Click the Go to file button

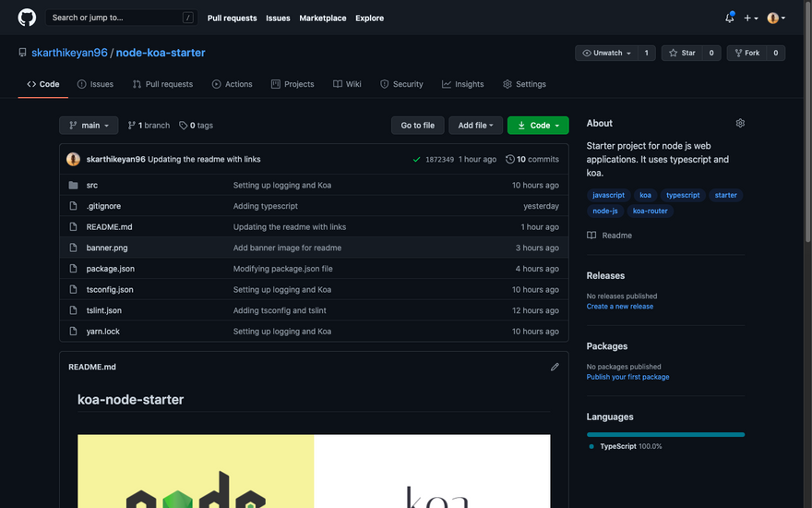417,126
